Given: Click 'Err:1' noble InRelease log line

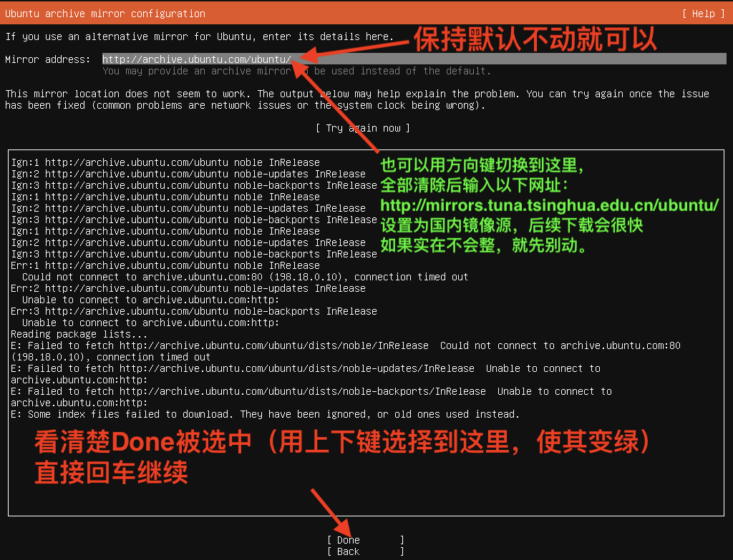Looking at the screenshot, I should pos(165,265).
